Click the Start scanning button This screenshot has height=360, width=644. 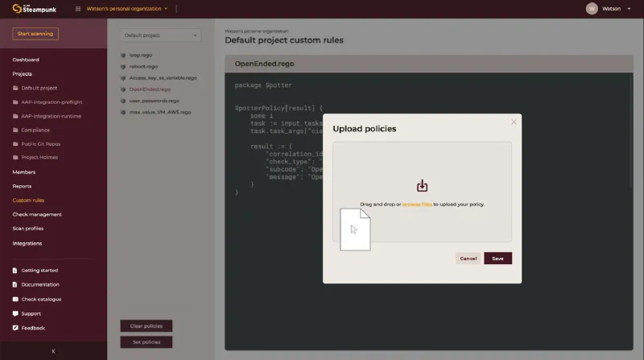pyautogui.click(x=35, y=34)
